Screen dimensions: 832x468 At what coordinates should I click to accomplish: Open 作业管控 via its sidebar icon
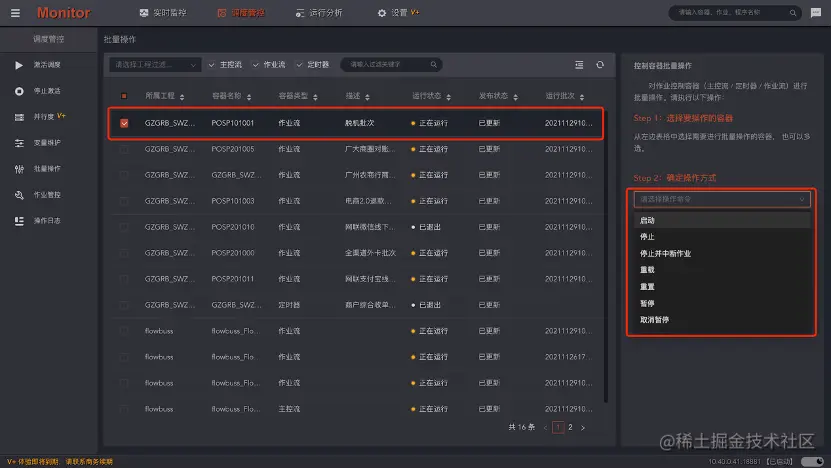tap(19, 195)
